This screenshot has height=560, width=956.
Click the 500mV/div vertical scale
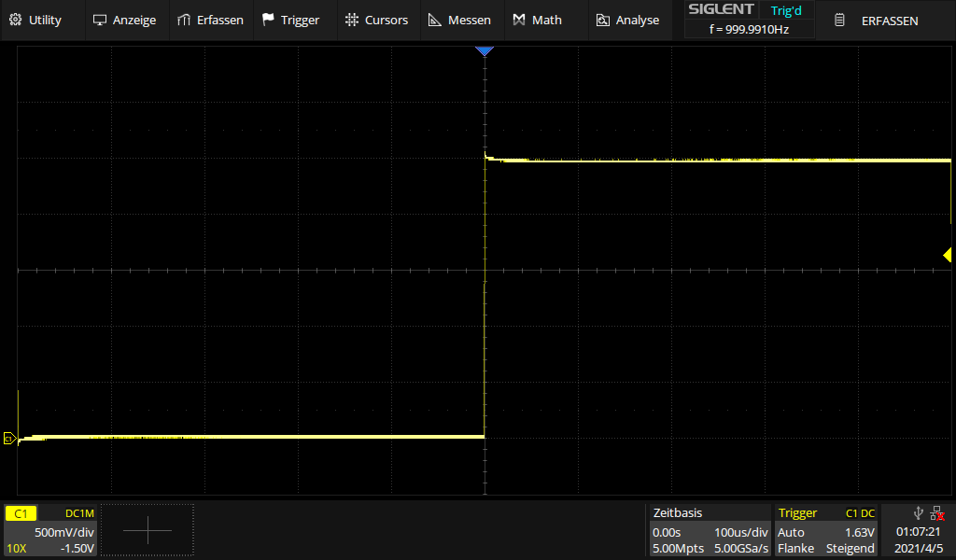64,532
